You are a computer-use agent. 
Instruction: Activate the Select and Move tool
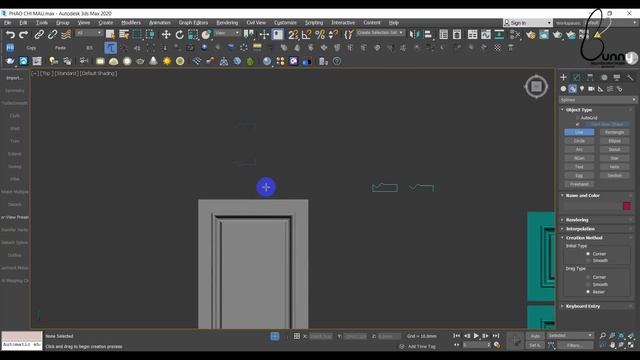166,35
